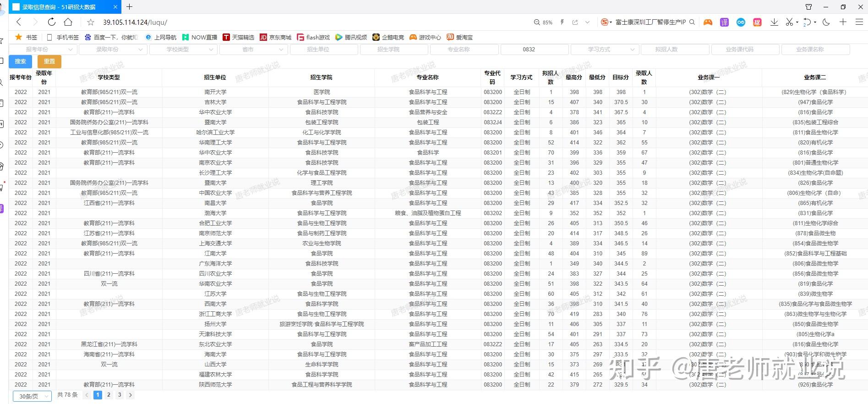Open the 京东商城 bookmark
868x404 pixels.
pyautogui.click(x=276, y=37)
